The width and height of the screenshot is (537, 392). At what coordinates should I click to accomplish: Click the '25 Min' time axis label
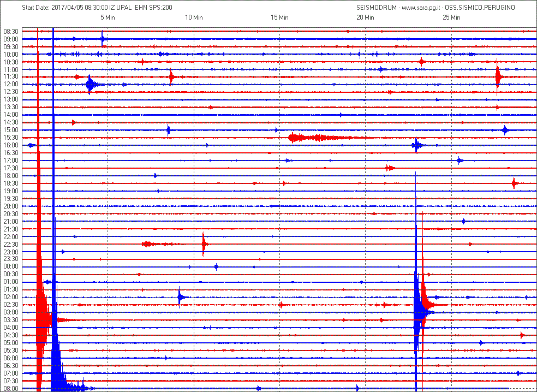point(451,17)
